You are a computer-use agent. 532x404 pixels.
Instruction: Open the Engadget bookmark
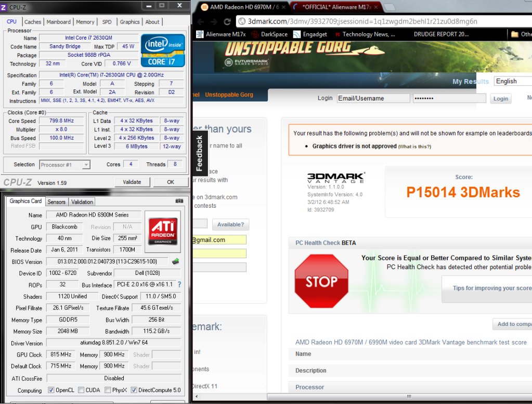310,34
